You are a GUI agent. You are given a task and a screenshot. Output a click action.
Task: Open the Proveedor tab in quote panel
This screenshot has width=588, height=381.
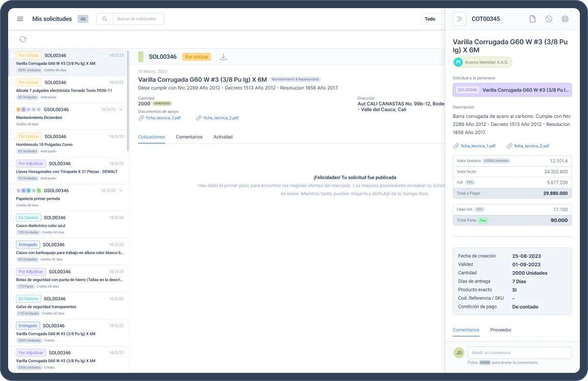tap(501, 330)
